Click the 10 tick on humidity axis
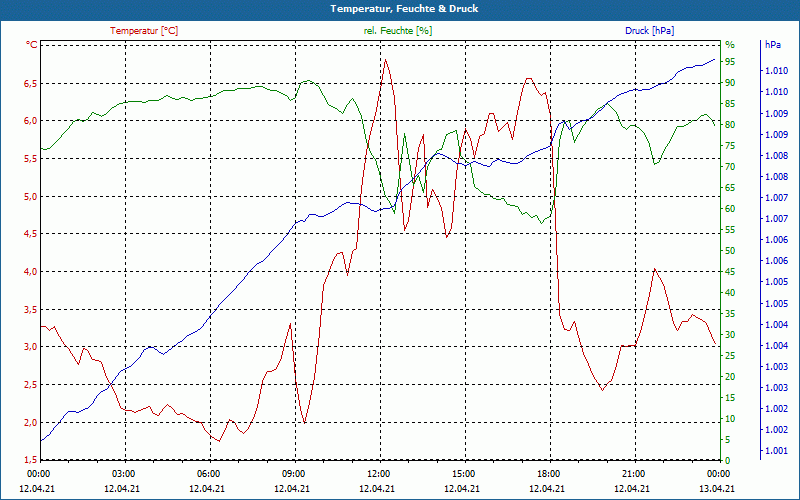The width and height of the screenshot is (800, 500). 730,419
